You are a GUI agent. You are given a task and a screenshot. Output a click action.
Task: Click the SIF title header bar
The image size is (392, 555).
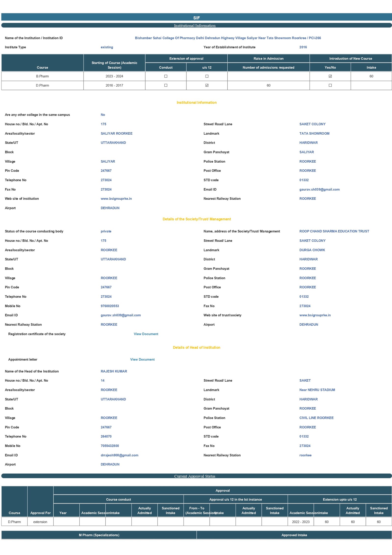pyautogui.click(x=196, y=17)
